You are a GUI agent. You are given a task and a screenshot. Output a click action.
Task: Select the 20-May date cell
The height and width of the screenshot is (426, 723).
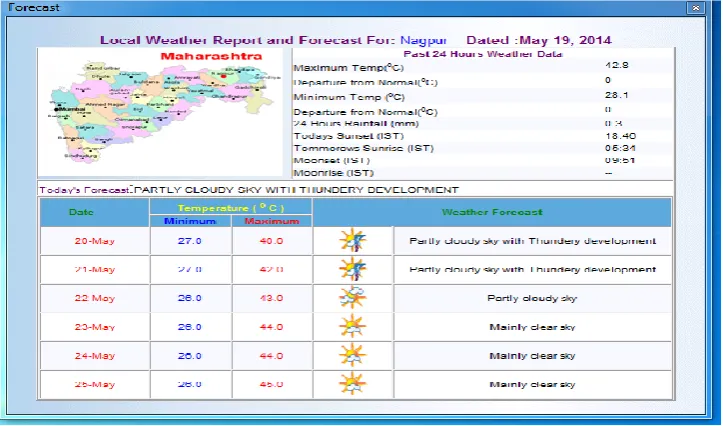coord(95,241)
